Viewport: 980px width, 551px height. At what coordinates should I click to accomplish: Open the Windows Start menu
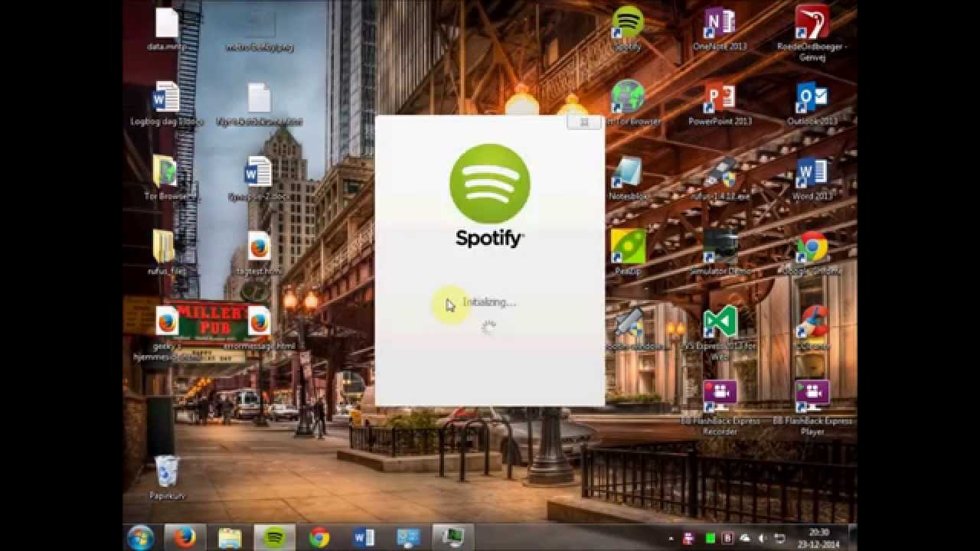(140, 537)
